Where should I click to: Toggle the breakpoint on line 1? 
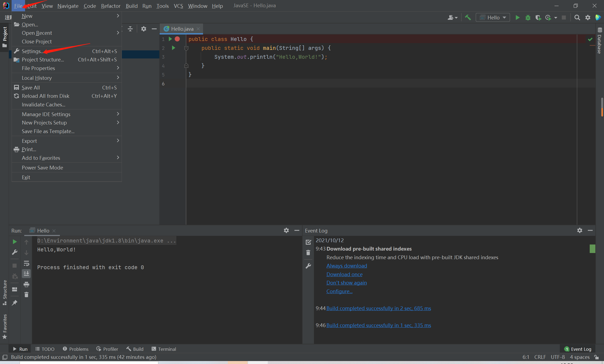pos(177,39)
